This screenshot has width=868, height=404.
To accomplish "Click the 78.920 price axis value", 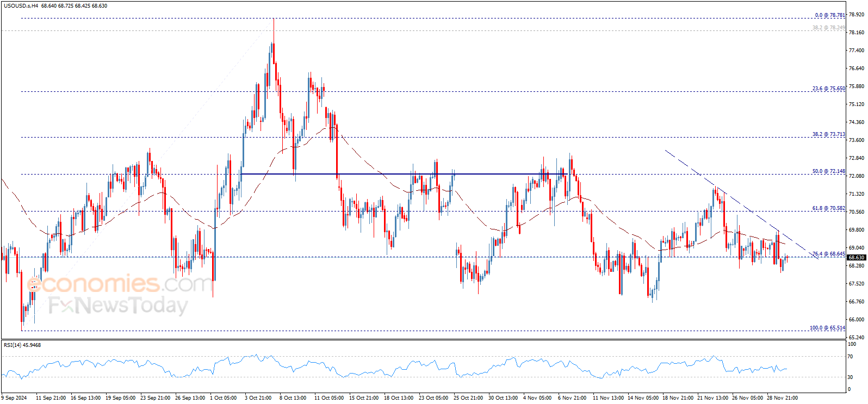I will pos(856,15).
